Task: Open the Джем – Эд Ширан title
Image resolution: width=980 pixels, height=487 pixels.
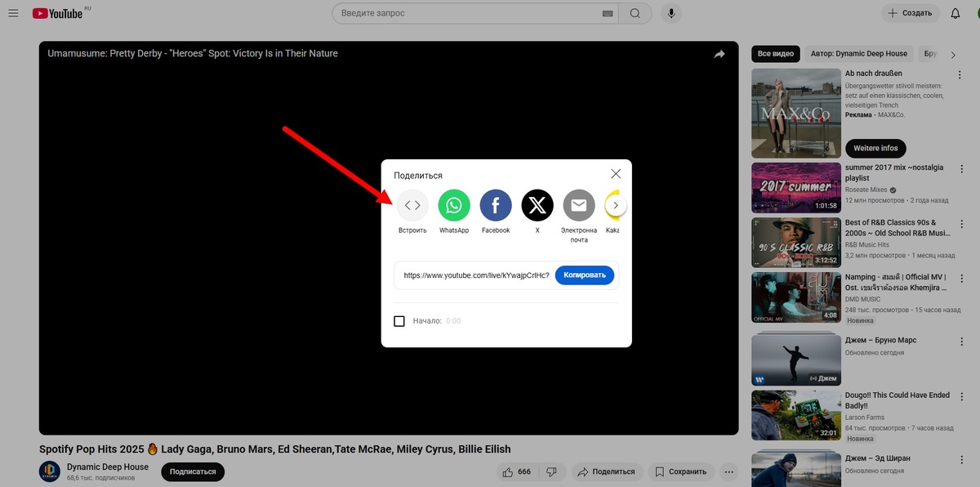Action: click(878, 458)
